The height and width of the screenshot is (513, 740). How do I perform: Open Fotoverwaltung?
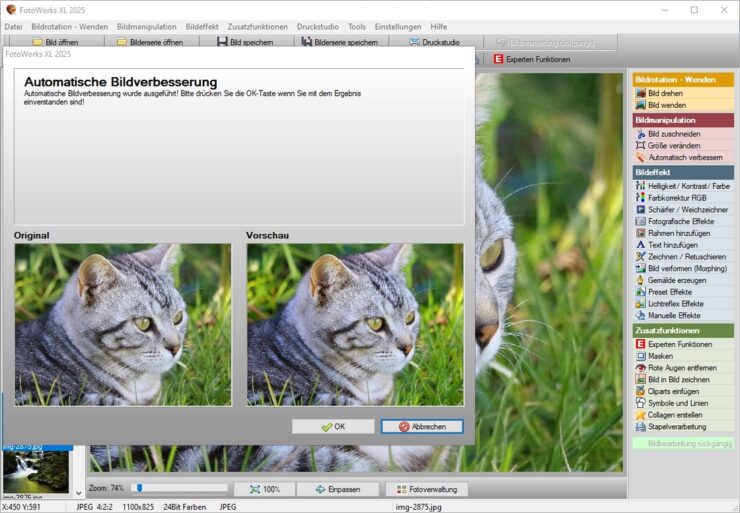pos(427,489)
